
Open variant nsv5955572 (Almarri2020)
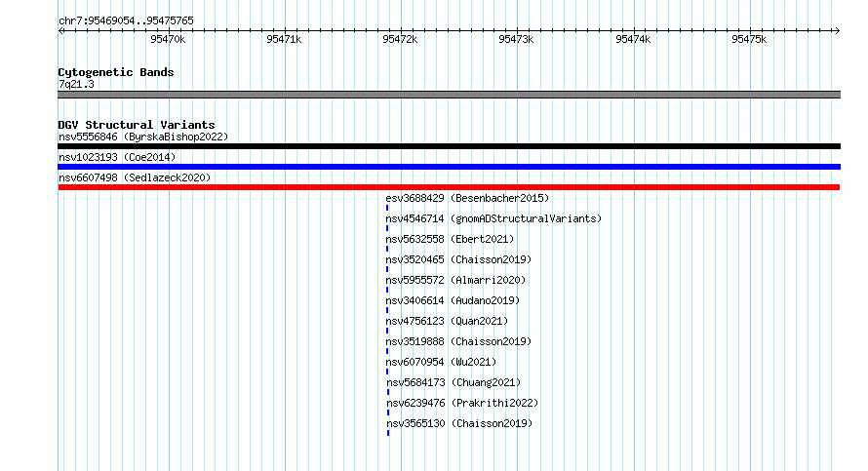pyautogui.click(x=455, y=280)
